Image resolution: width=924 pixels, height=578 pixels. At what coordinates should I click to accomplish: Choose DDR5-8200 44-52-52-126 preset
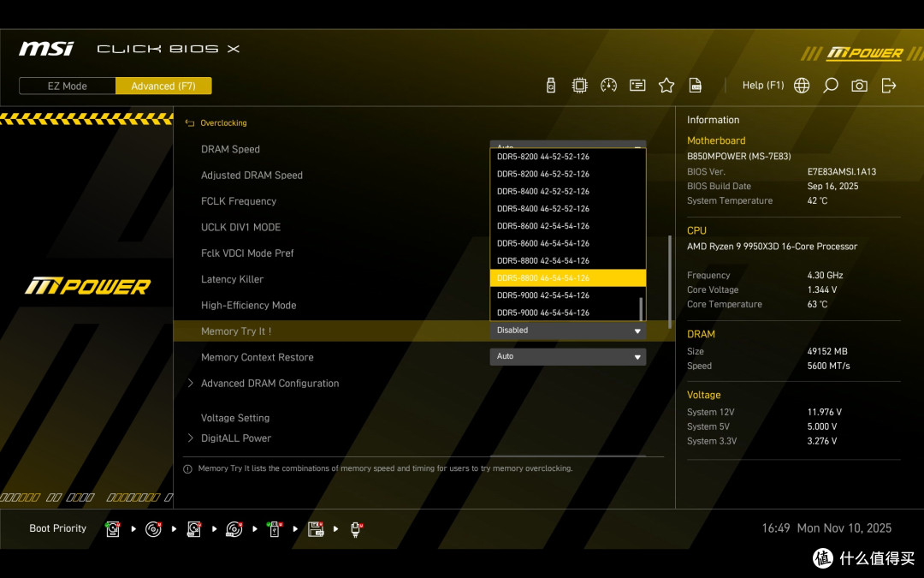[x=568, y=157]
